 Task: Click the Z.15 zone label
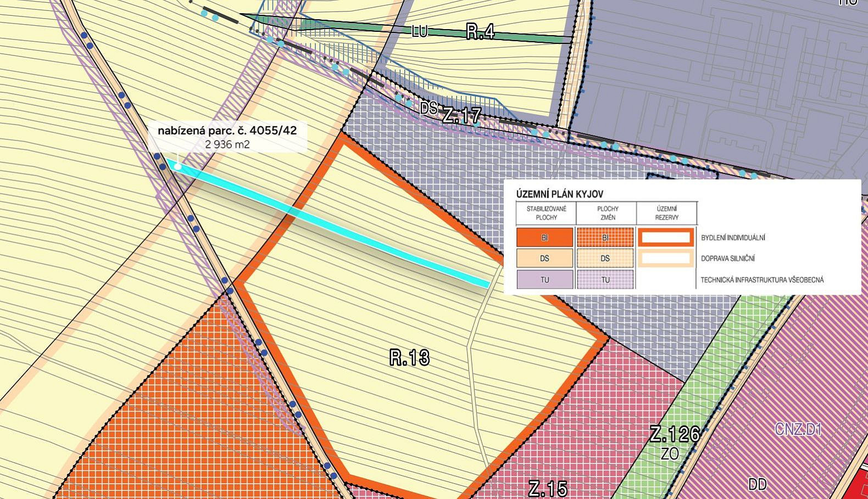click(548, 488)
